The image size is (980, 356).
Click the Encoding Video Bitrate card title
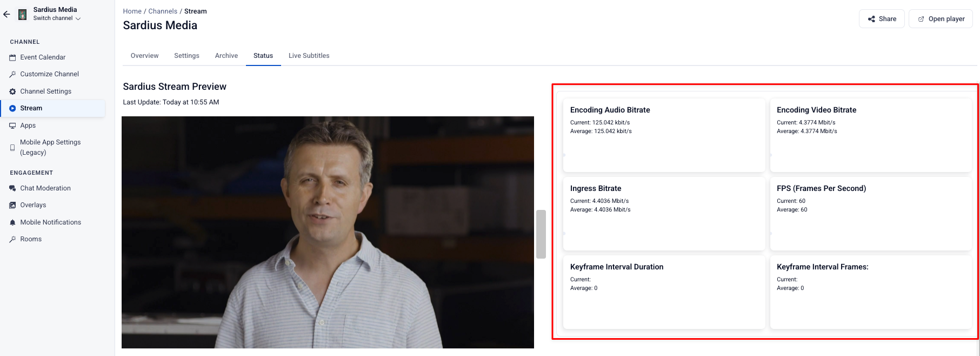click(816, 110)
